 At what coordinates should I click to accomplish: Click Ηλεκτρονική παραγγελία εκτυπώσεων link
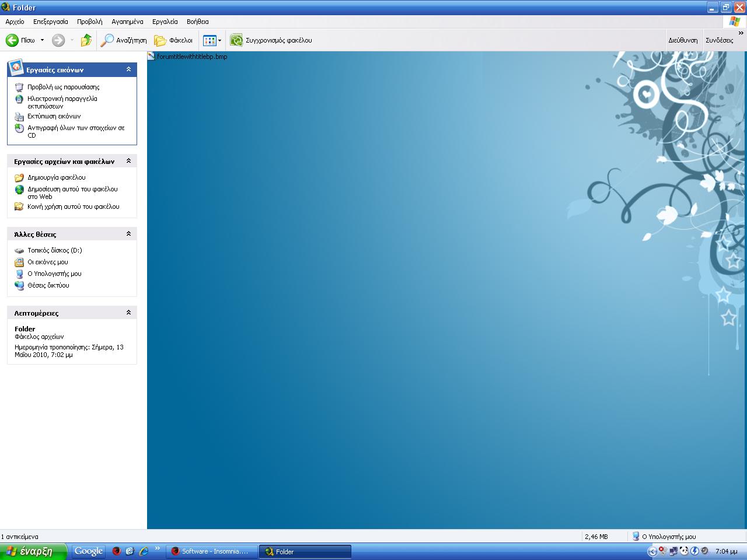[x=62, y=102]
